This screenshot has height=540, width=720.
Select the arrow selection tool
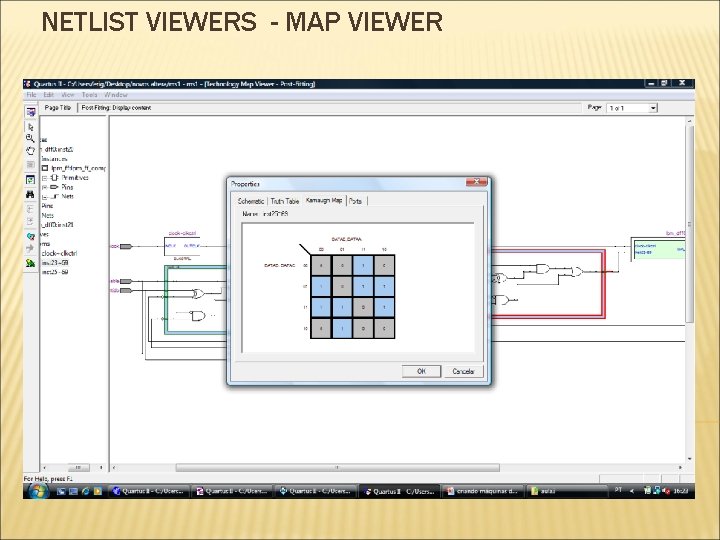coord(30,127)
